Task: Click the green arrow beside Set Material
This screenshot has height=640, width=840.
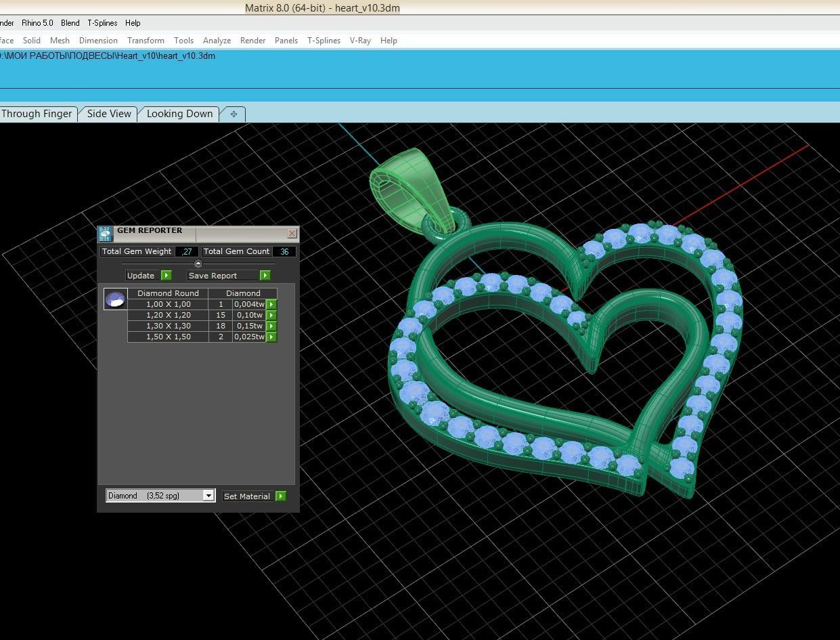Action: (x=281, y=496)
